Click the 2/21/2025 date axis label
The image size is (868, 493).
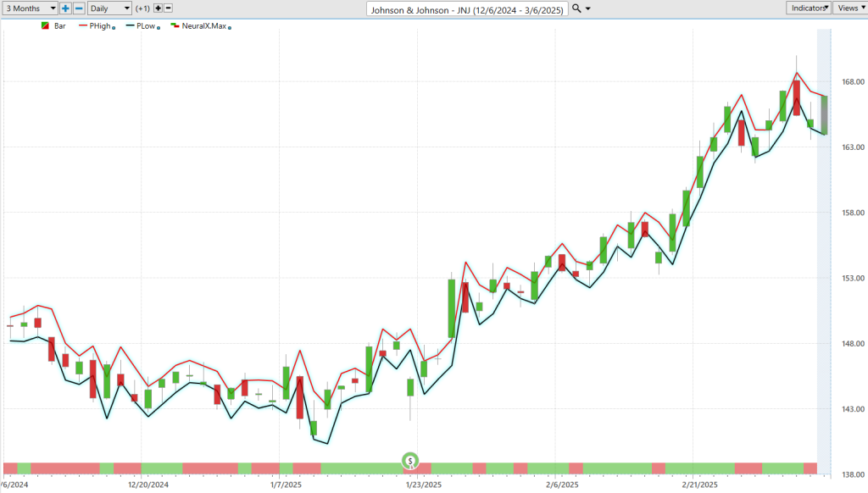tap(699, 485)
